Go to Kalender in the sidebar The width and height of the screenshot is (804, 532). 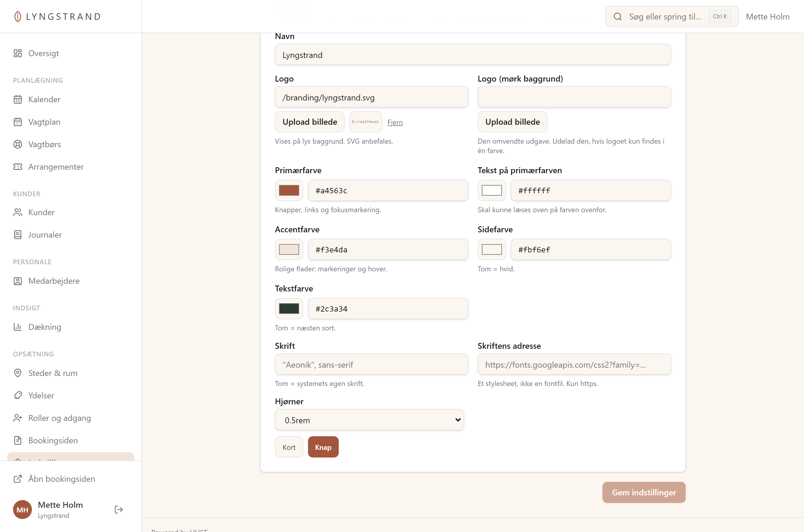pyautogui.click(x=71, y=99)
